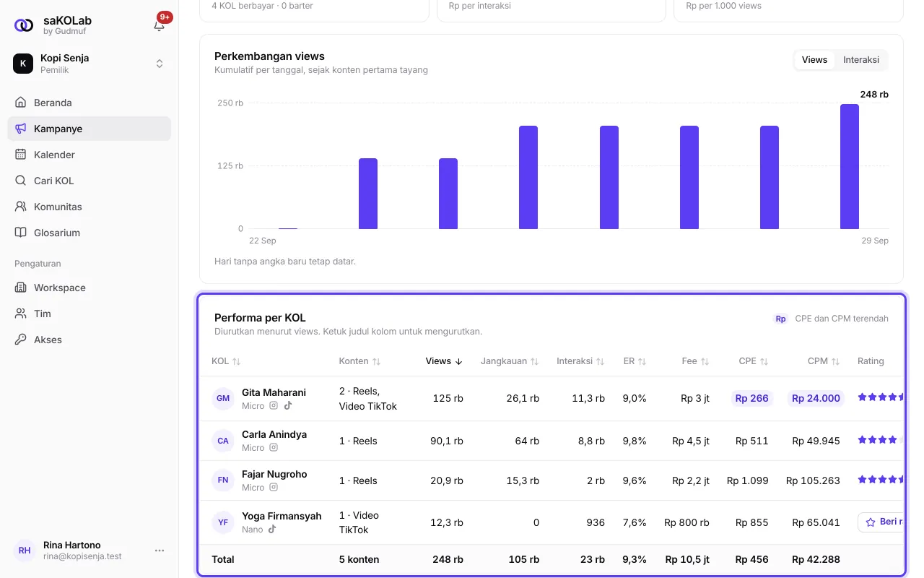Click the TikTok icon under Yoga Firmansyah
The width and height of the screenshot is (924, 578).
[272, 530]
